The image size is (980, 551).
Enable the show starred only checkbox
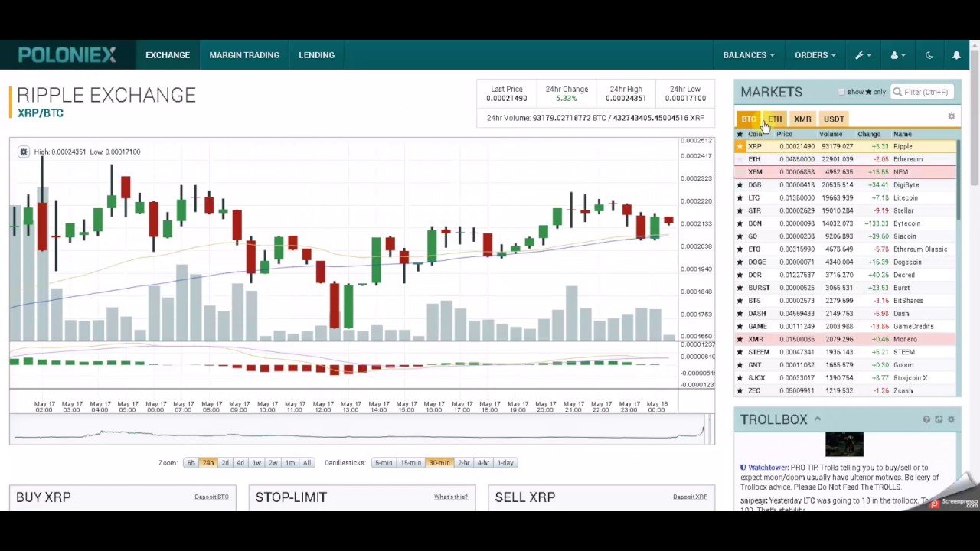point(841,92)
